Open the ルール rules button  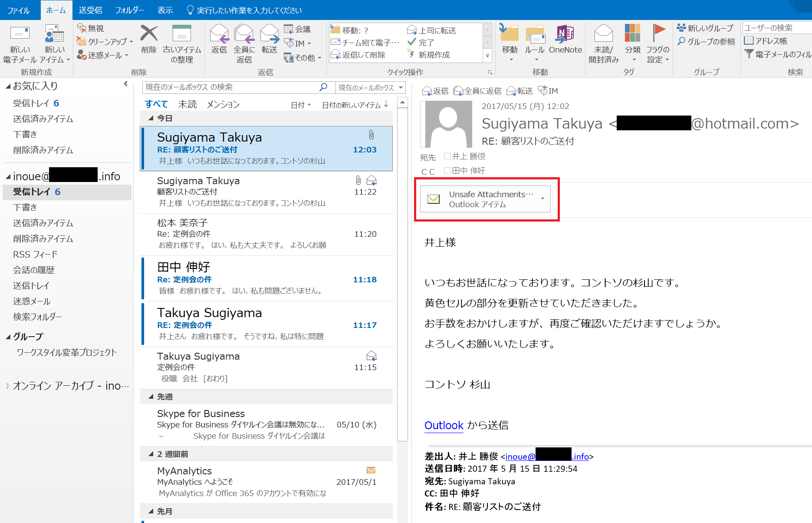pyautogui.click(x=535, y=43)
